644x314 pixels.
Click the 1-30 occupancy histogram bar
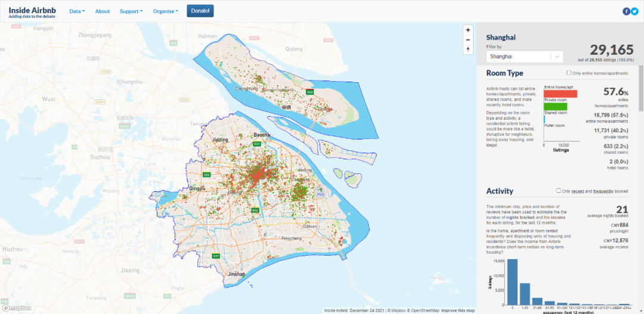pos(525,294)
